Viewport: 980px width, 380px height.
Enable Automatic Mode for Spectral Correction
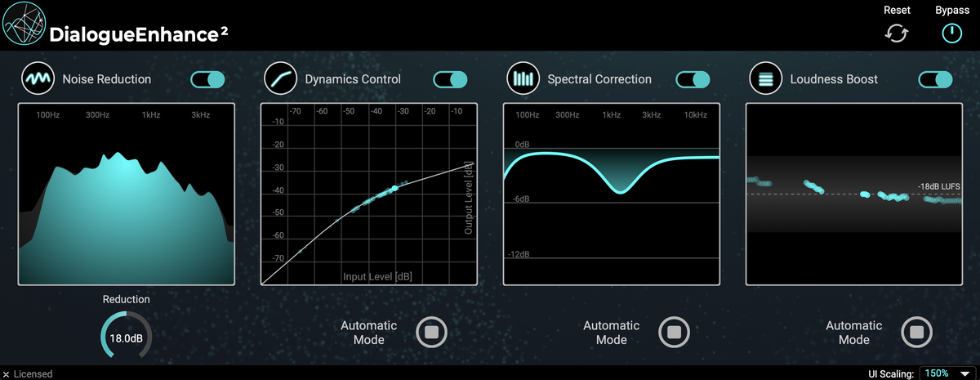(675, 332)
